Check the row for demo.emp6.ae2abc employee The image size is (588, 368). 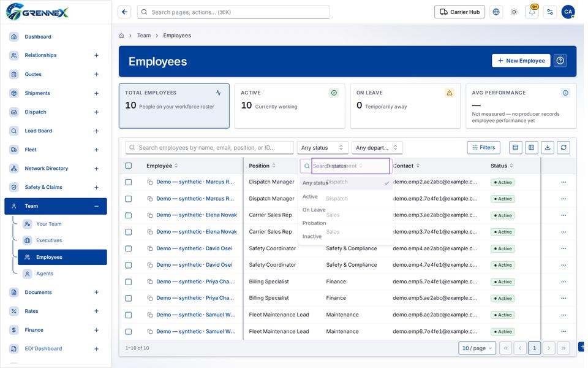[x=129, y=315]
